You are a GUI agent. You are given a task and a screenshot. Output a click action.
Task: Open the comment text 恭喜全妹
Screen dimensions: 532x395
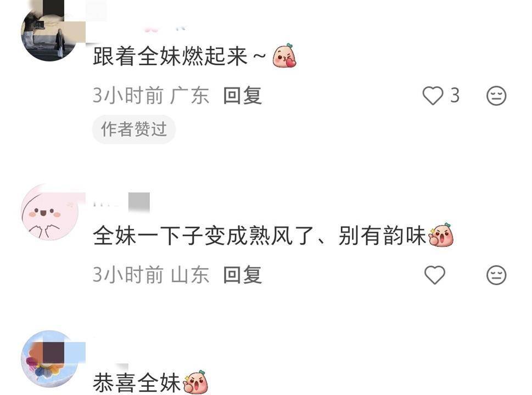[x=137, y=383]
